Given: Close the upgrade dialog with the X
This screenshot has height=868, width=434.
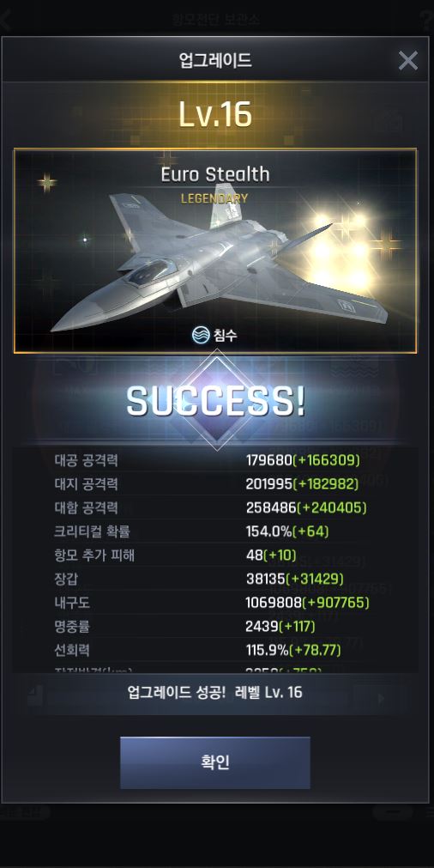Looking at the screenshot, I should pos(407,60).
